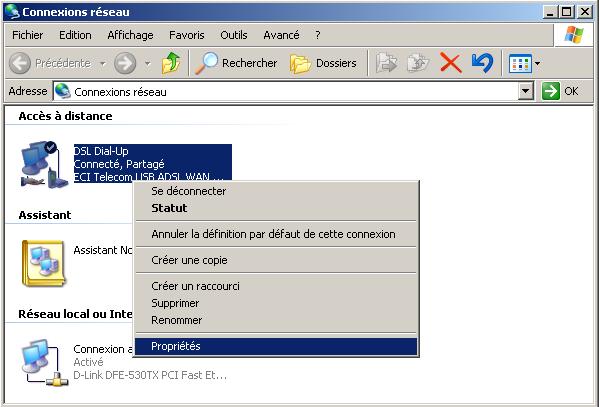Open the views dropdown arrow in toolbar
599x407 pixels.
(x=537, y=63)
